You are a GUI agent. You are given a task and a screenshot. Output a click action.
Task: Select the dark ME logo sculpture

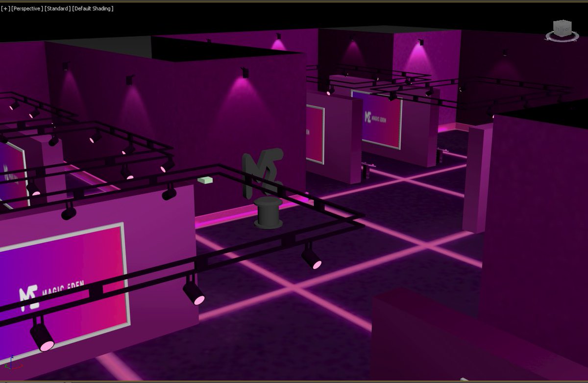[263, 173]
